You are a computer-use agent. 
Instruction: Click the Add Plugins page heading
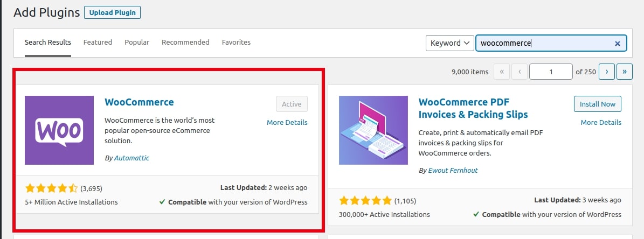point(46,13)
